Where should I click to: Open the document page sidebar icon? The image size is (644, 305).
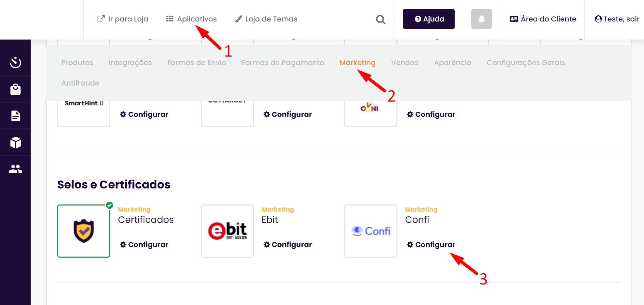[15, 116]
